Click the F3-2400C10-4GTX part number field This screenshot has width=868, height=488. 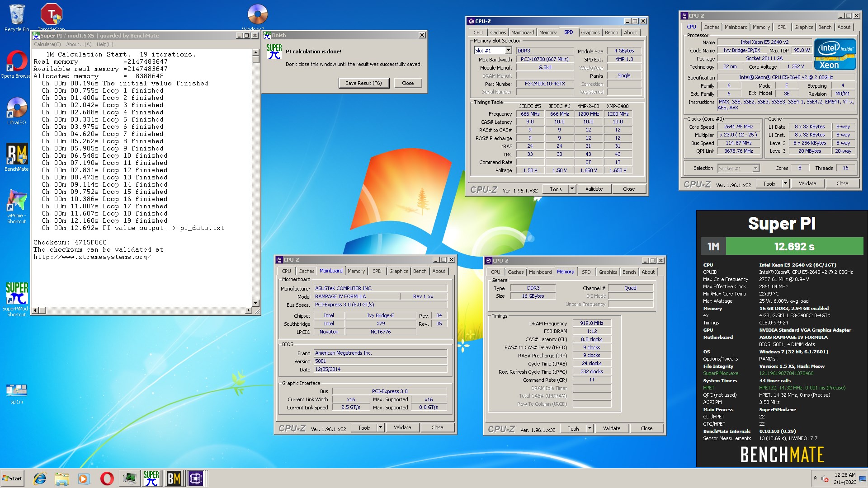[544, 84]
